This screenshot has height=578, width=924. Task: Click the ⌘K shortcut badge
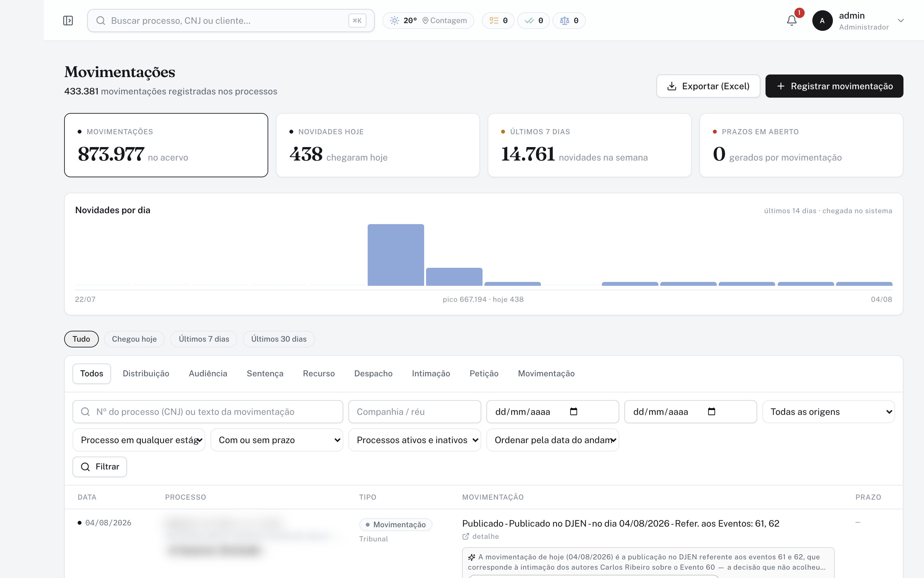(x=357, y=21)
